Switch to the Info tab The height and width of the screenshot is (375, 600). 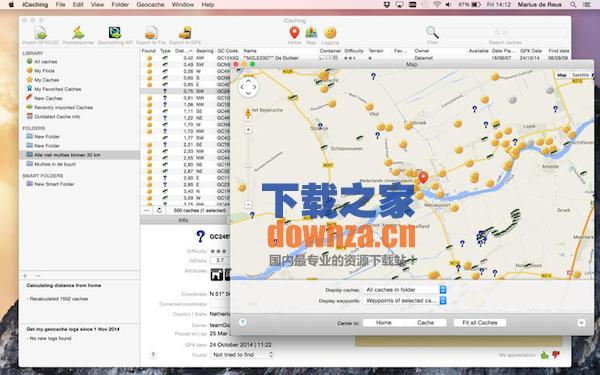click(183, 220)
